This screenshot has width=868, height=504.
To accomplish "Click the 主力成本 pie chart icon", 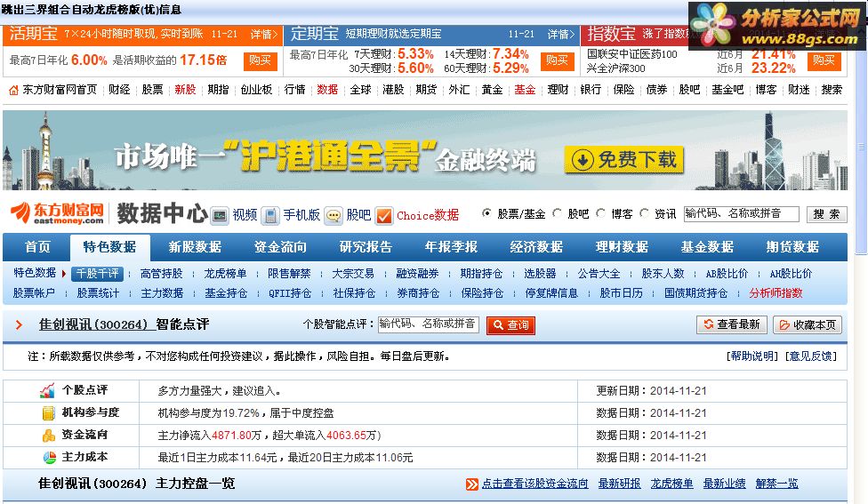I will tap(49, 458).
